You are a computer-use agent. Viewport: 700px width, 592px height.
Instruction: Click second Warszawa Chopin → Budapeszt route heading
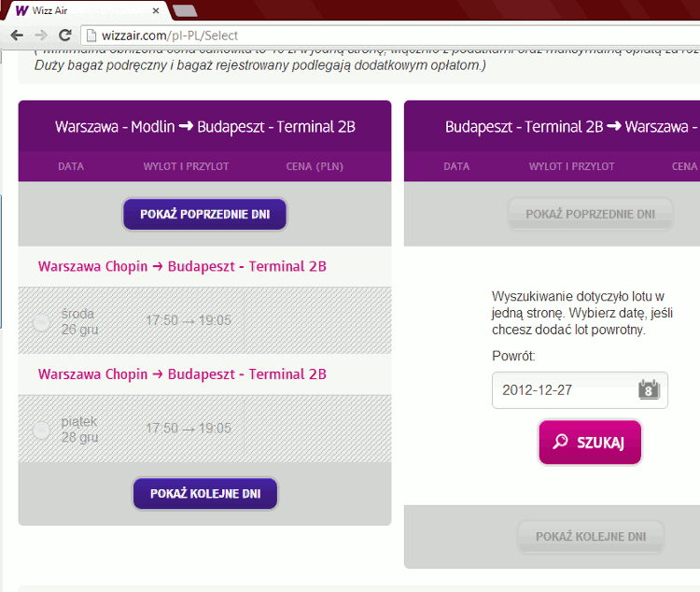pyautogui.click(x=182, y=374)
